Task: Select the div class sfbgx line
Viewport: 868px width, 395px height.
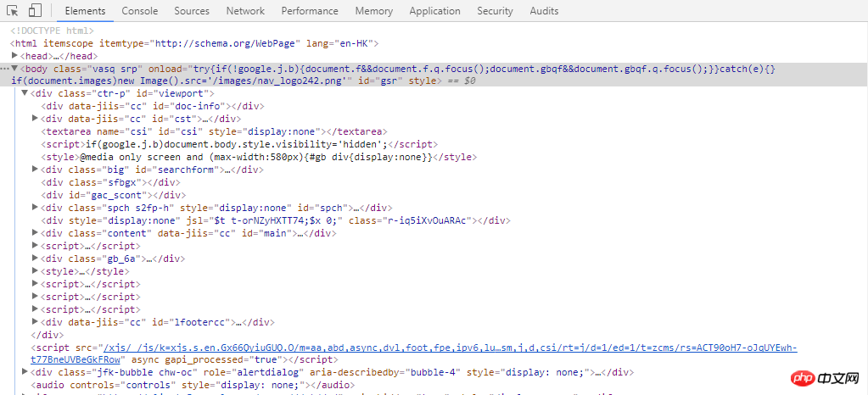Action: tap(110, 182)
